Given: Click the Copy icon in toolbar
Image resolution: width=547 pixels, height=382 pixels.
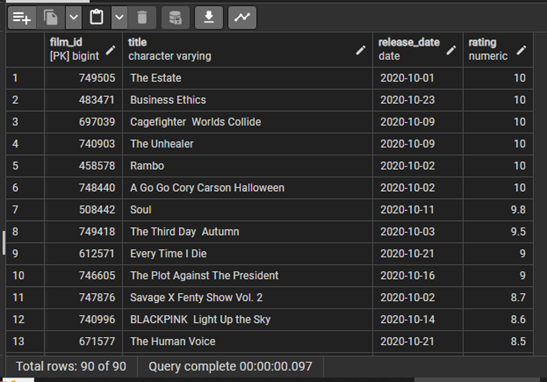Looking at the screenshot, I should [51, 17].
